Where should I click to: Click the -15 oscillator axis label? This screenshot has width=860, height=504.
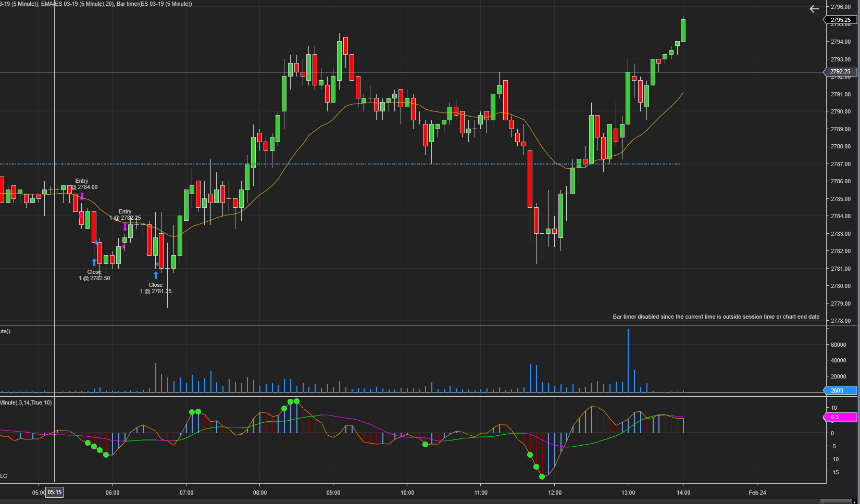point(834,472)
